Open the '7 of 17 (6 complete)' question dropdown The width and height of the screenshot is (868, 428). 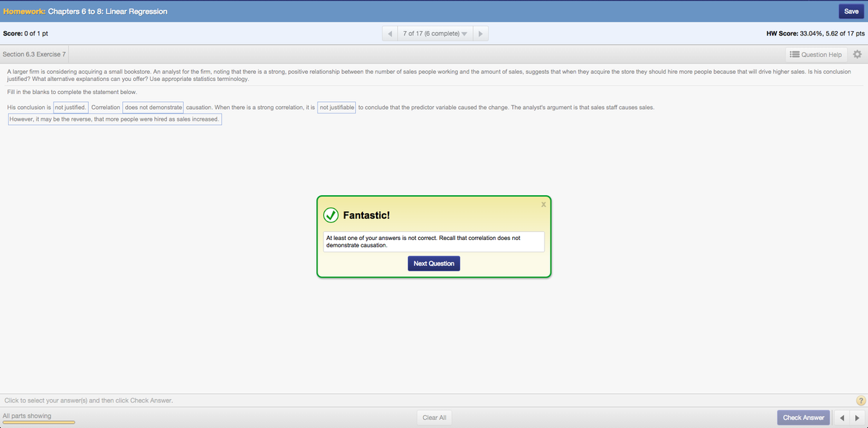pos(435,34)
